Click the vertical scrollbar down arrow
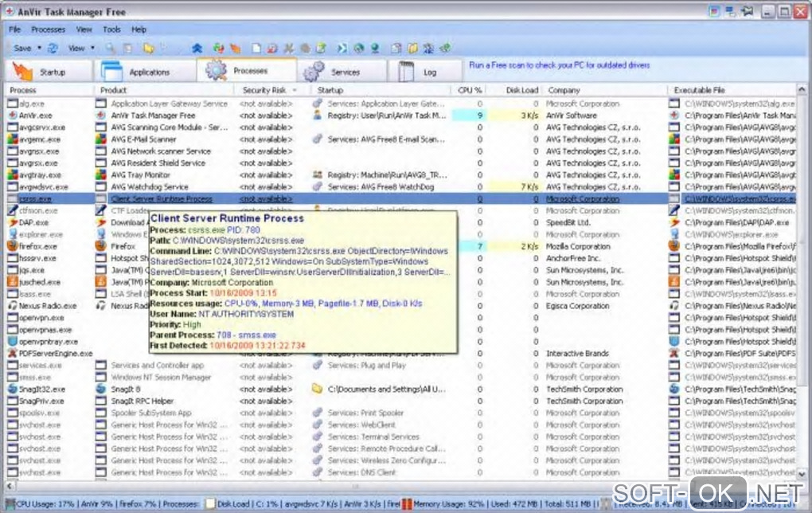The width and height of the screenshot is (812, 513). click(802, 474)
